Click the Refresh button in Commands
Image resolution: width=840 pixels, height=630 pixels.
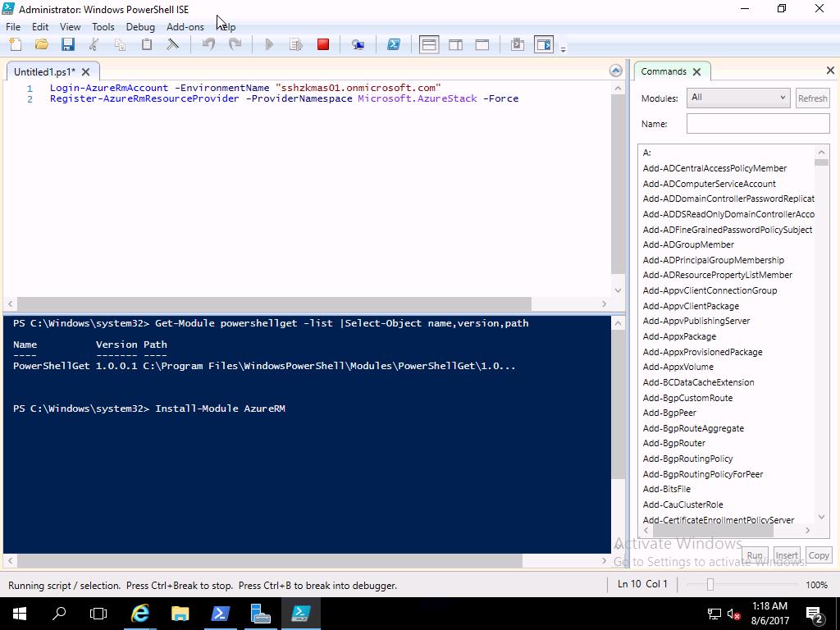813,98
